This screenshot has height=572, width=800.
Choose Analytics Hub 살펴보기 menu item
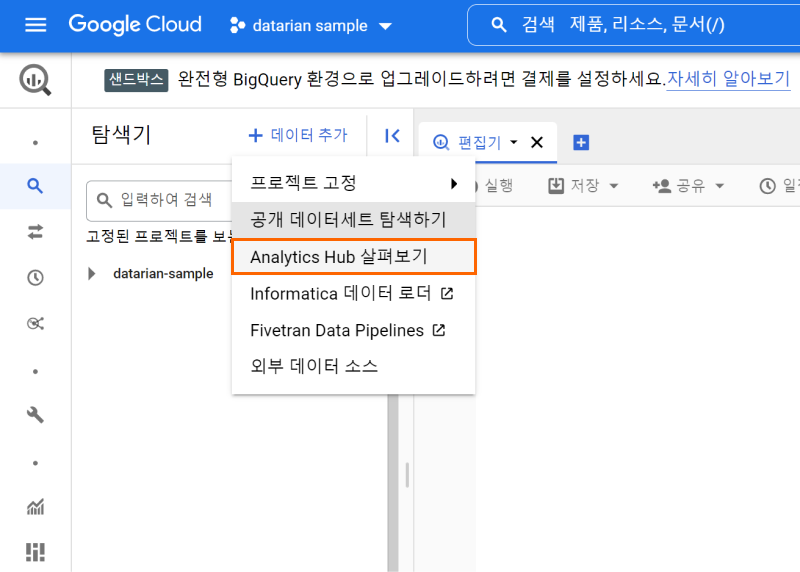[354, 257]
